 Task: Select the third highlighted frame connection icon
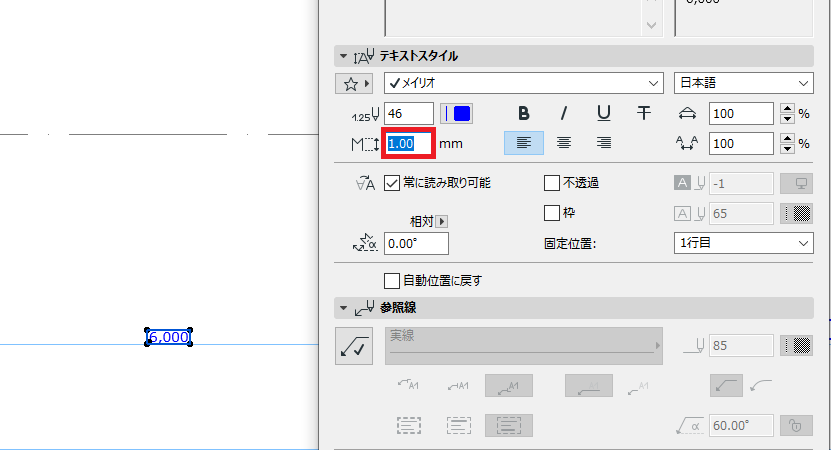click(509, 426)
